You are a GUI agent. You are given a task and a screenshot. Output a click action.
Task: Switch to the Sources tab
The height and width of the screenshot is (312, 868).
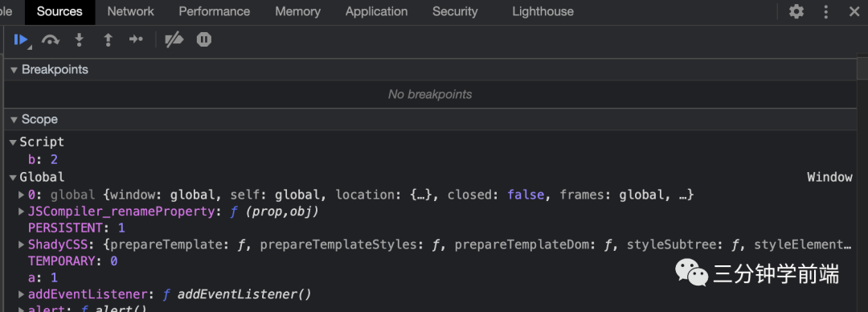click(59, 11)
